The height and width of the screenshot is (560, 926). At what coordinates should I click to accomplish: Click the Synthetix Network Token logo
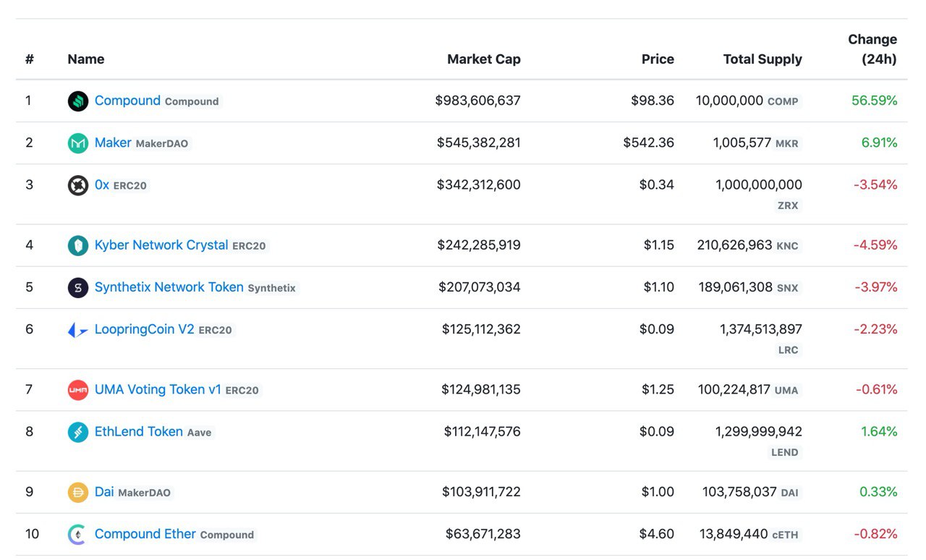tap(78, 288)
